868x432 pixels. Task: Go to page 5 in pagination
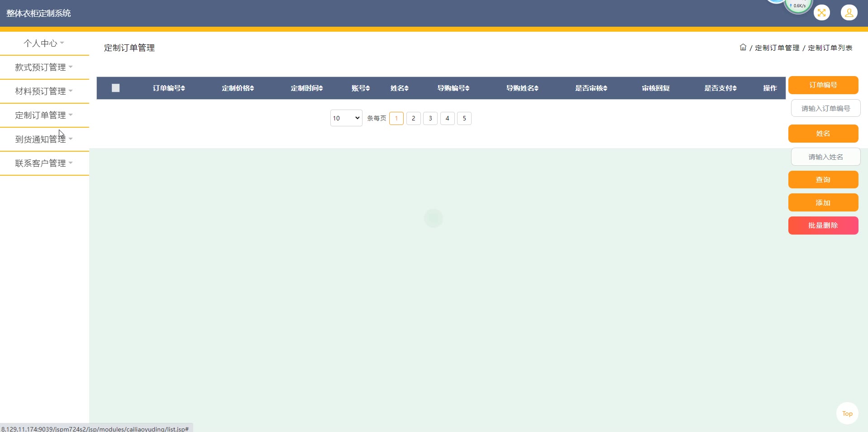[464, 118]
